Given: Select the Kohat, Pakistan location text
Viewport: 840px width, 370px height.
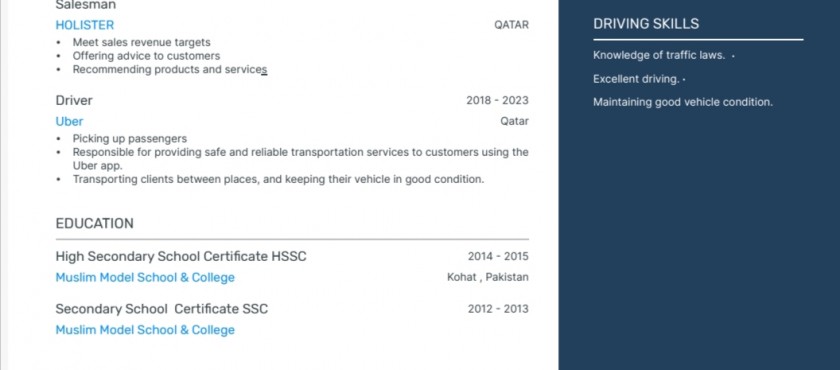Looking at the screenshot, I should (x=488, y=277).
